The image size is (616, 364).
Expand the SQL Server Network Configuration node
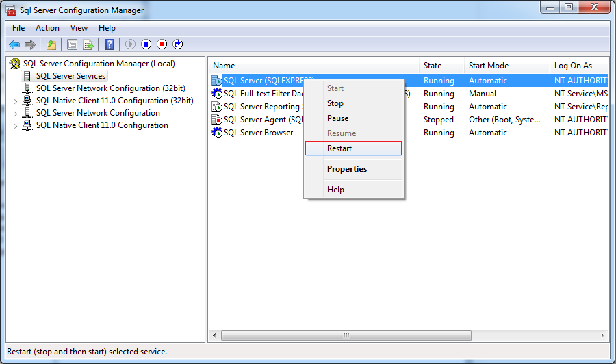pyautogui.click(x=15, y=114)
